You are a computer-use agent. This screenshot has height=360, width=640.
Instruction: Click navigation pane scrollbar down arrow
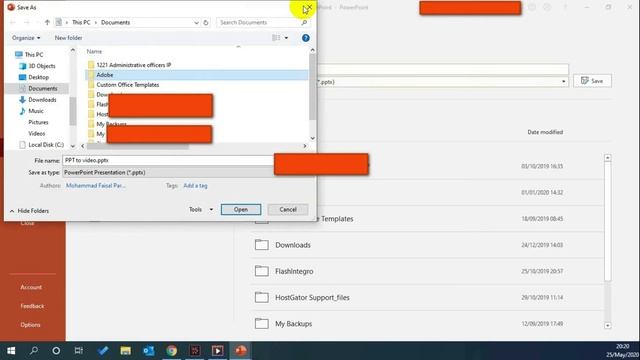tap(73, 146)
